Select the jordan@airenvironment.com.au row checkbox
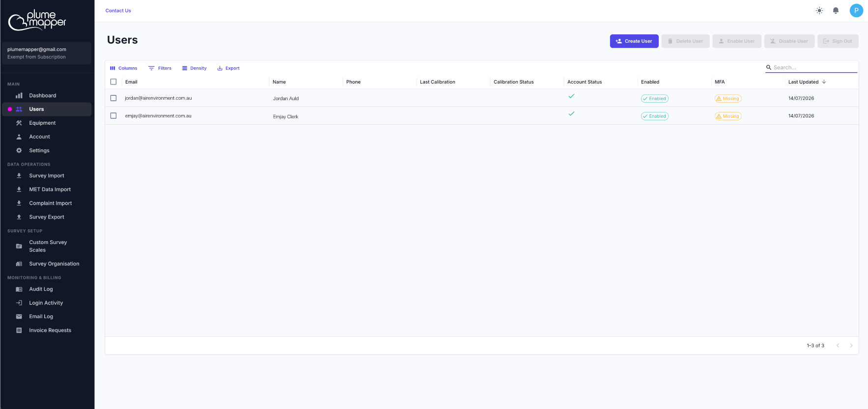 [x=113, y=98]
